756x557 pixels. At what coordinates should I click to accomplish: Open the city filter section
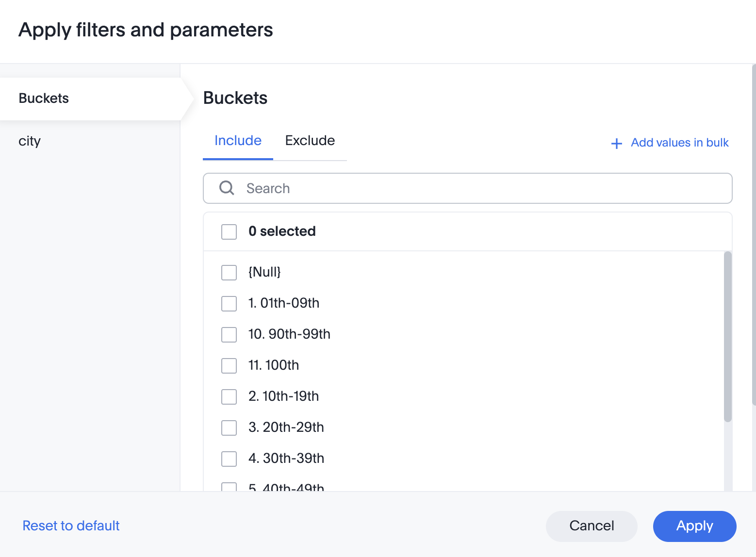click(30, 141)
